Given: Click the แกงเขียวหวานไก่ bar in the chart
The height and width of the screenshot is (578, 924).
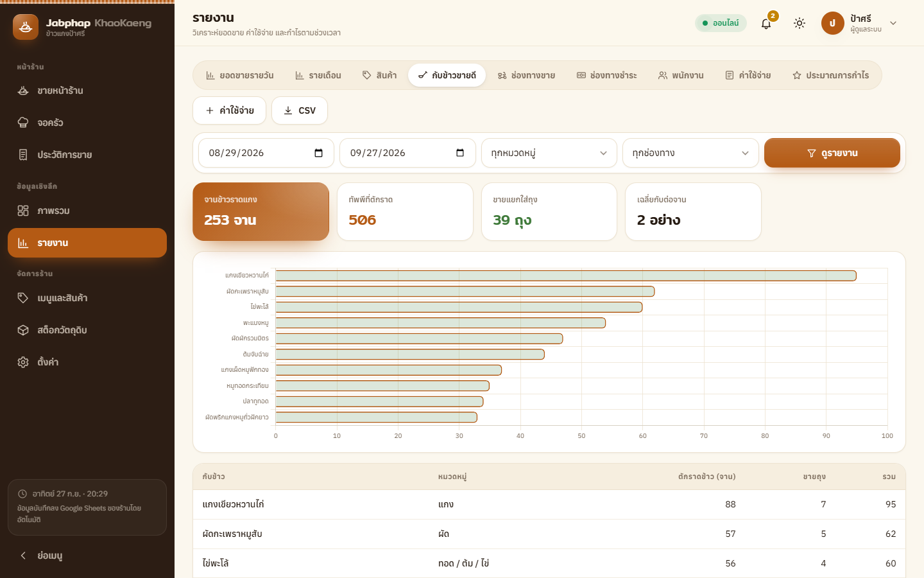Looking at the screenshot, I should click(566, 276).
